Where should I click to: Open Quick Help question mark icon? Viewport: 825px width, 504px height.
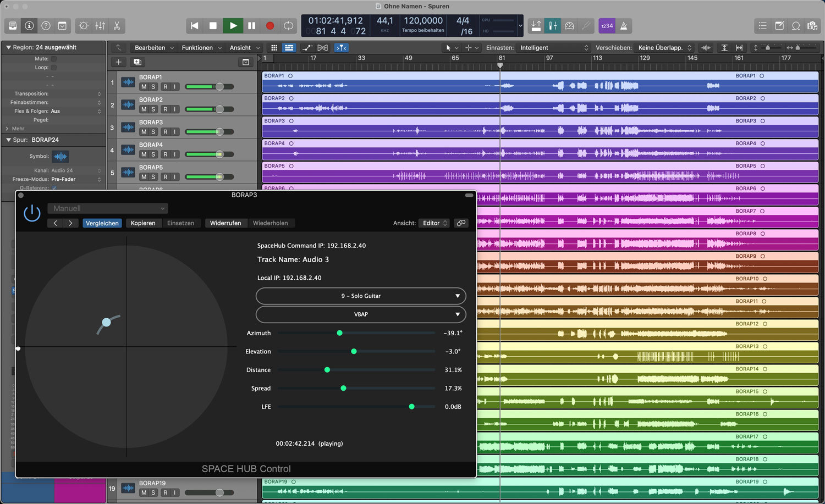click(46, 26)
